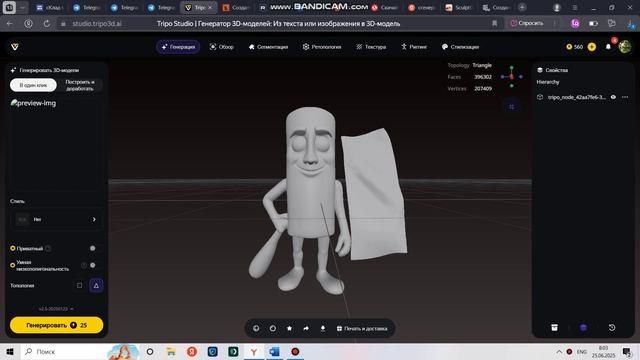Screen dimensions: 640x360
Task: Click the 'Печать и доставка' button
Action: pyautogui.click(x=362, y=328)
